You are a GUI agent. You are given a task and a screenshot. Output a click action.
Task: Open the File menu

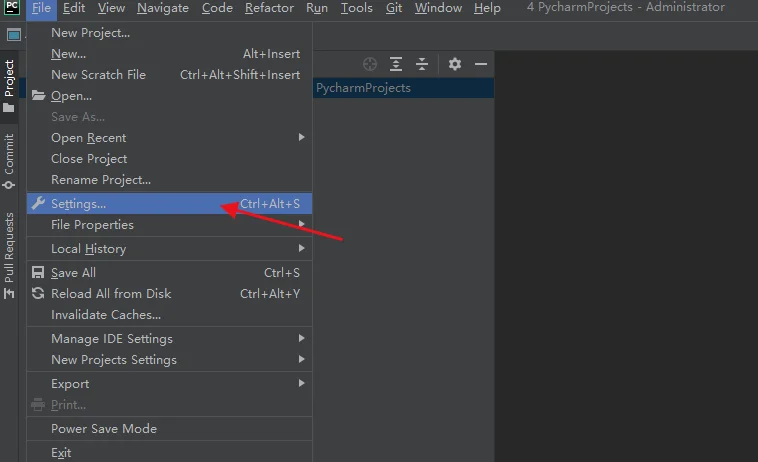(41, 8)
